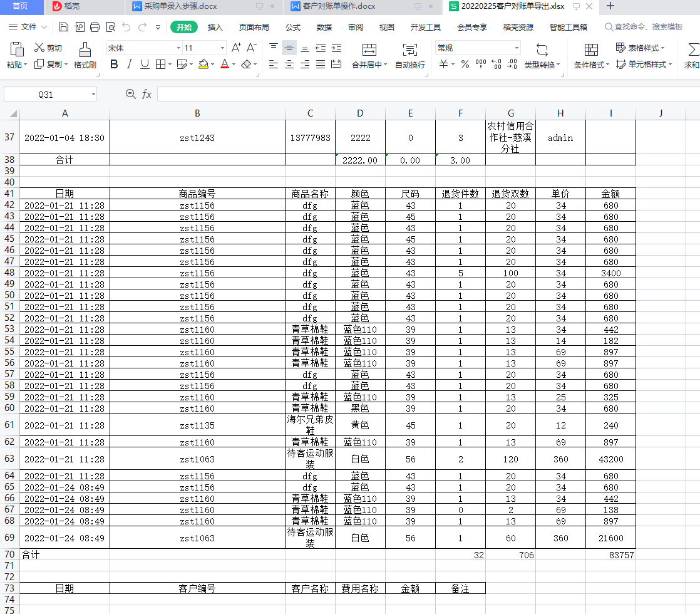
Task: Click the percent style icon
Action: [465, 64]
